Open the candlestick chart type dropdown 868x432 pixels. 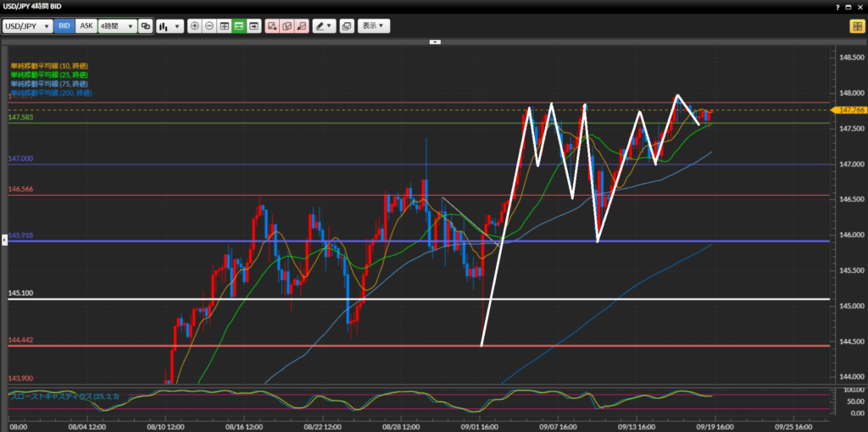(x=170, y=26)
